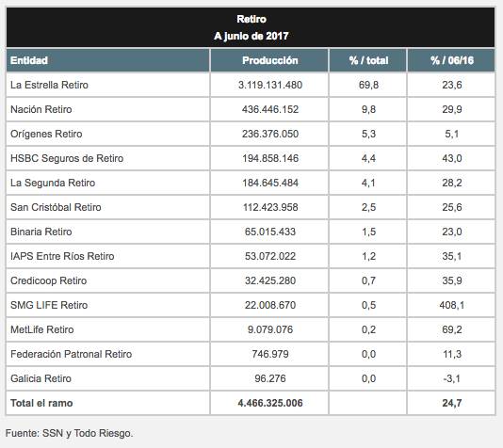Select production value 65.015.433
Image resolution: width=503 pixels, height=448 pixels.
[270, 232]
